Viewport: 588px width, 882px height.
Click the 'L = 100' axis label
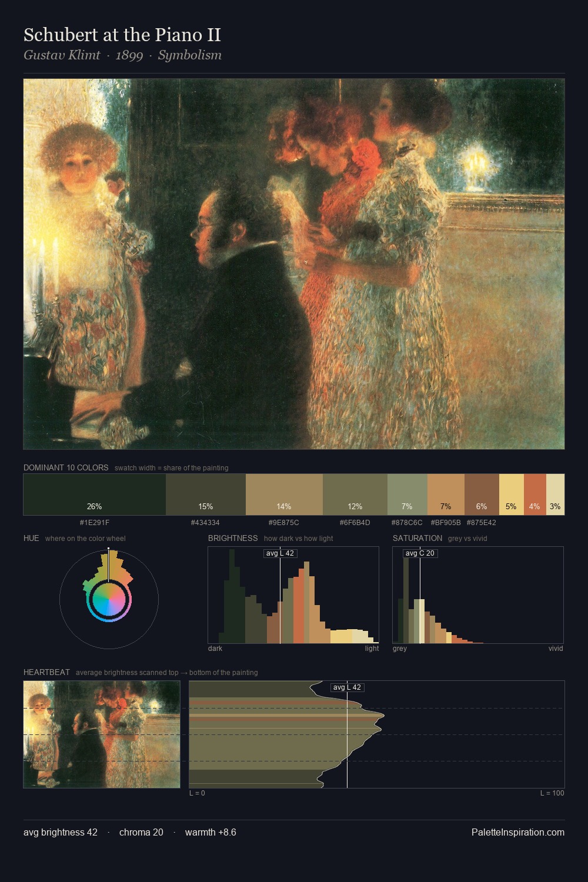pyautogui.click(x=552, y=793)
